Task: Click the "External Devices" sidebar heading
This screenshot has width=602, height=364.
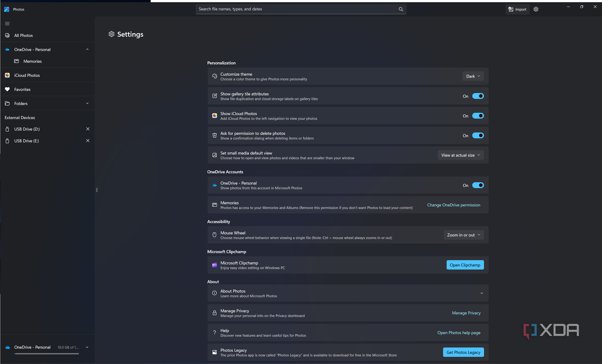Action: (20, 118)
